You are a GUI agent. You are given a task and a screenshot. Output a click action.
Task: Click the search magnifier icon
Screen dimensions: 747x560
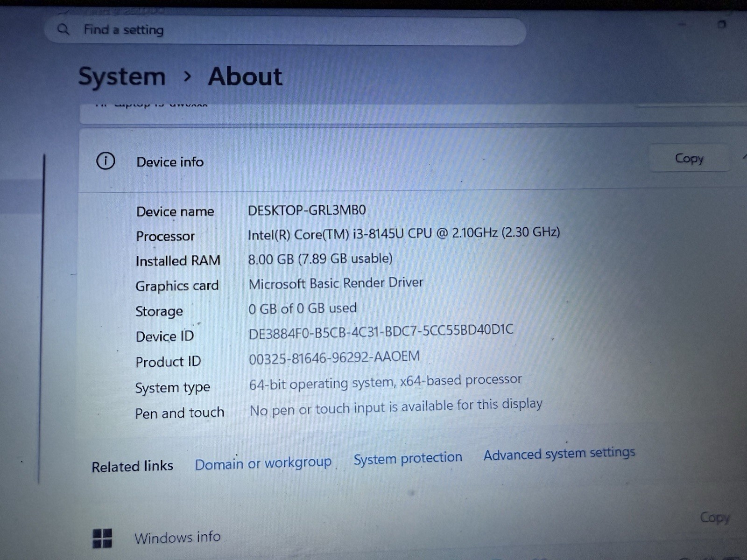(x=63, y=29)
